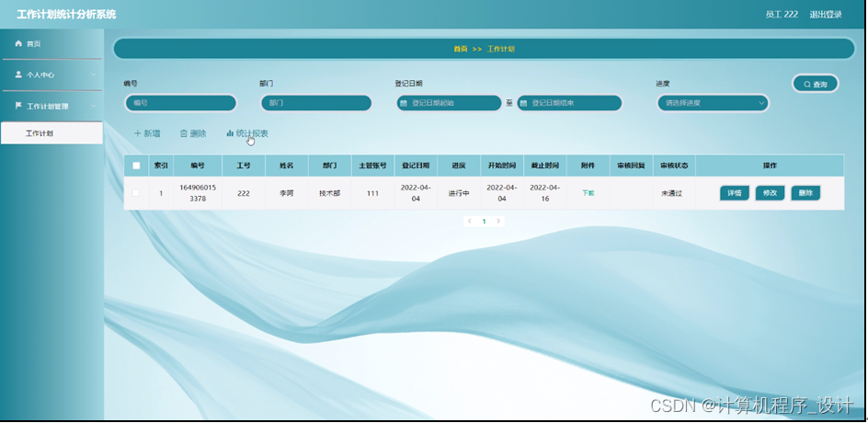Click inside the 部门 search field

click(316, 103)
